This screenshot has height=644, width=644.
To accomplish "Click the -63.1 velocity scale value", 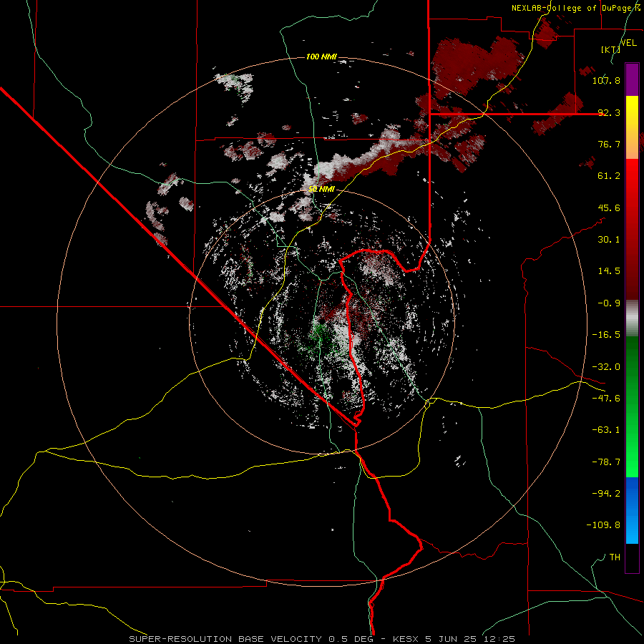I will click(x=606, y=430).
